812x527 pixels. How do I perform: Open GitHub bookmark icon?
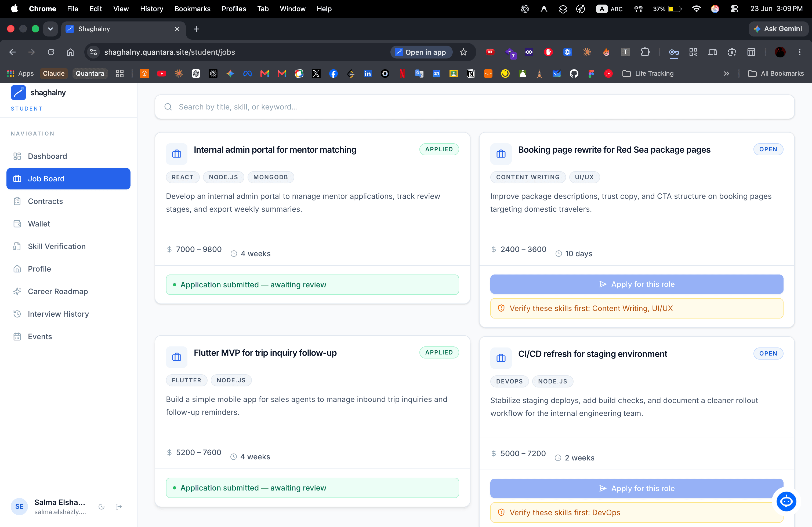point(574,73)
